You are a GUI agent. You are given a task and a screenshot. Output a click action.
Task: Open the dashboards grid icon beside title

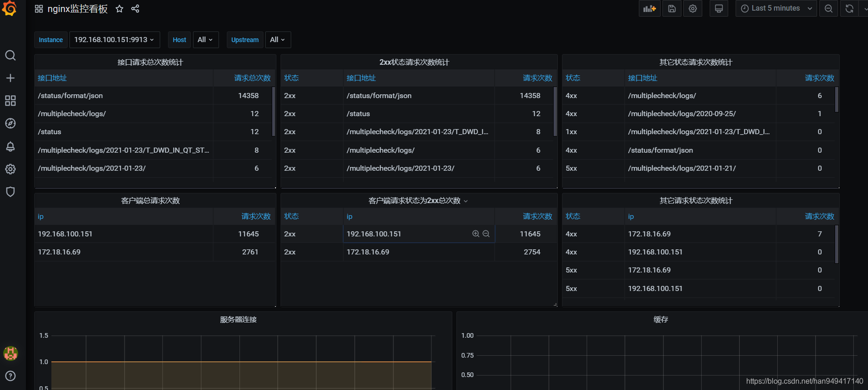pos(39,9)
